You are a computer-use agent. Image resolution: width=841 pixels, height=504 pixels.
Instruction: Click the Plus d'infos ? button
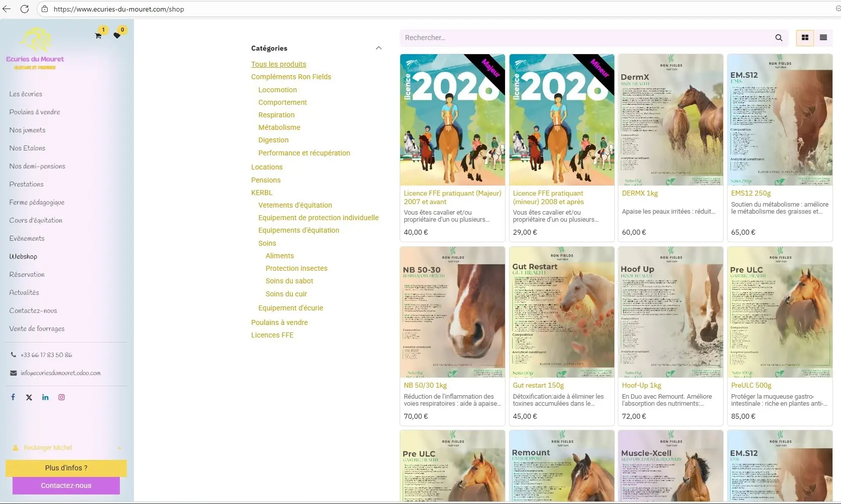point(66,468)
